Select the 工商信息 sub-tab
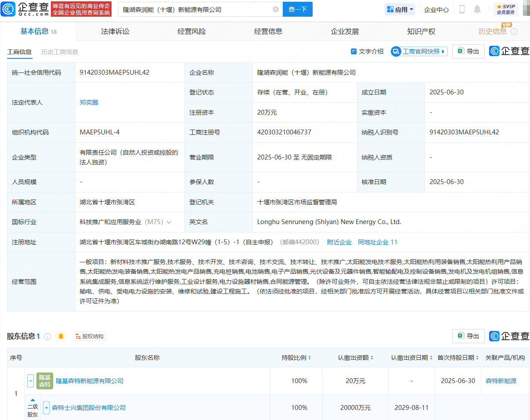This screenshot has width=530, height=420. [x=19, y=52]
